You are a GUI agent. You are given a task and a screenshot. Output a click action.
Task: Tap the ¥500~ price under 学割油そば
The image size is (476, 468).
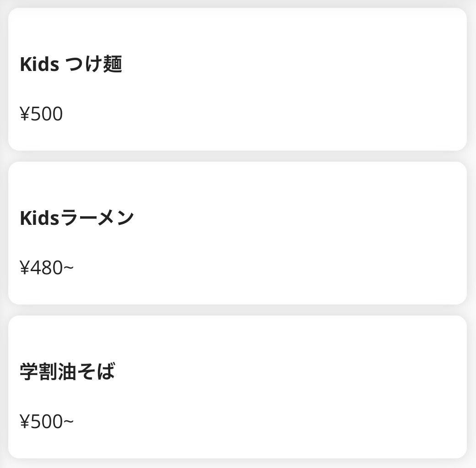47,422
